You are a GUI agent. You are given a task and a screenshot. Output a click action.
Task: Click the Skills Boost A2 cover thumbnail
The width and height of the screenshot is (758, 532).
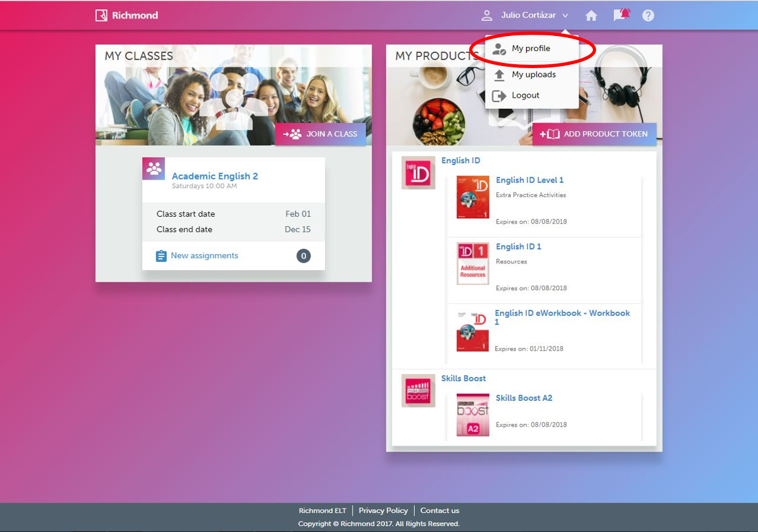tap(473, 415)
